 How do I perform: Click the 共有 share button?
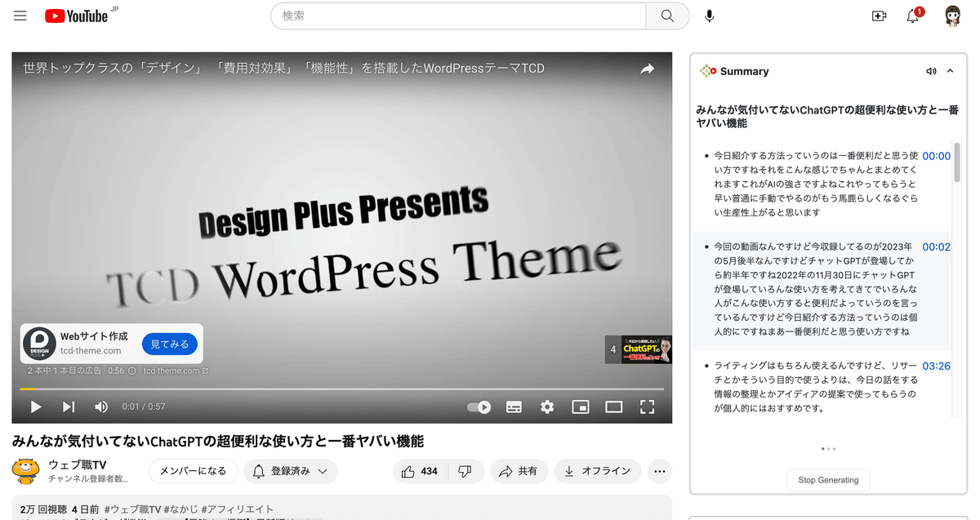tap(519, 471)
